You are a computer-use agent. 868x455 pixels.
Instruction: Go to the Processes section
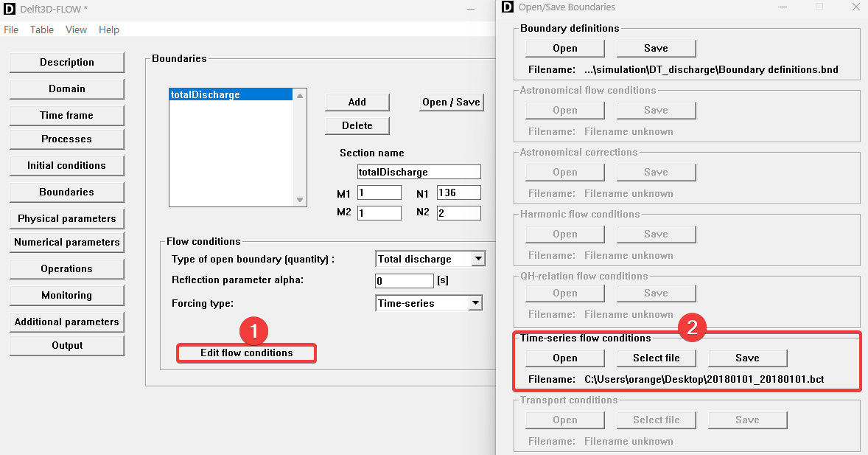(x=67, y=139)
